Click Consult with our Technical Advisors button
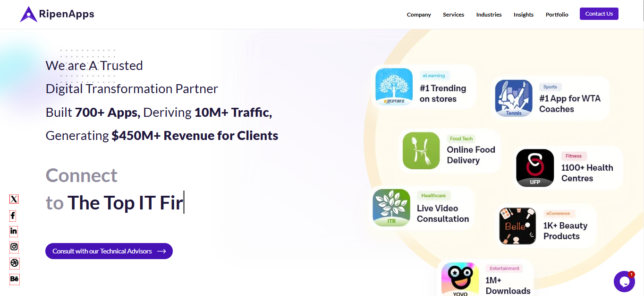This screenshot has height=296, width=644. click(109, 251)
